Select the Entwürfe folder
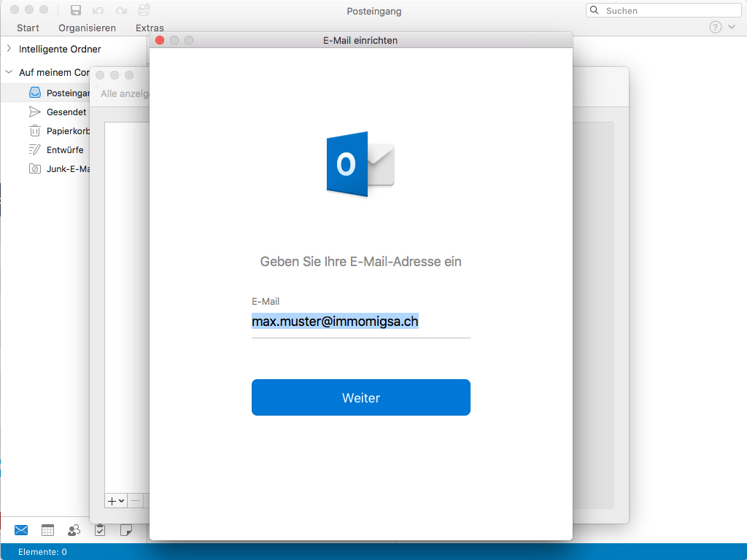This screenshot has width=747, height=560. pyautogui.click(x=46, y=150)
